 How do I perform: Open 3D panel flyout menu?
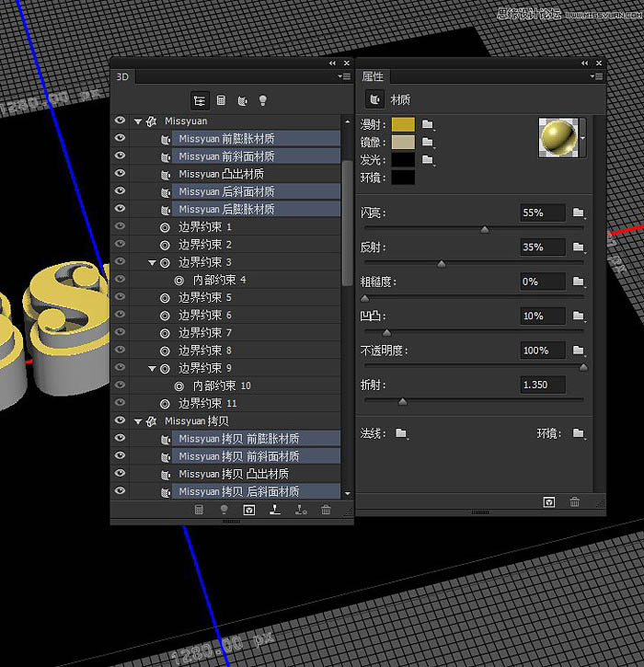[344, 76]
